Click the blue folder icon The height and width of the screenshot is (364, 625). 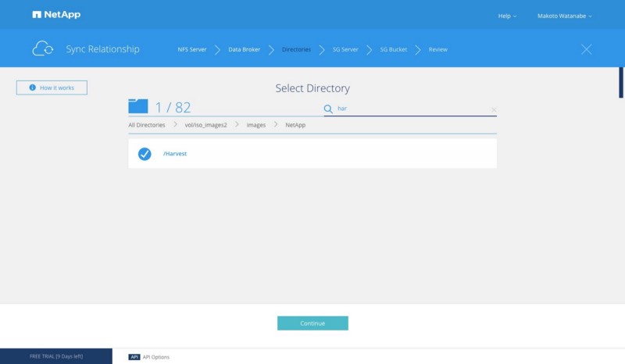(137, 107)
